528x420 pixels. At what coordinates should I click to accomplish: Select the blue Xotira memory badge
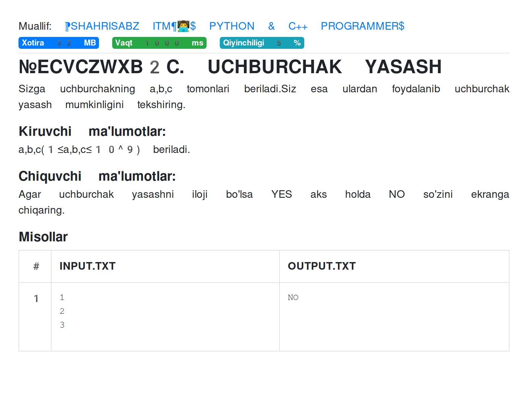click(x=59, y=43)
